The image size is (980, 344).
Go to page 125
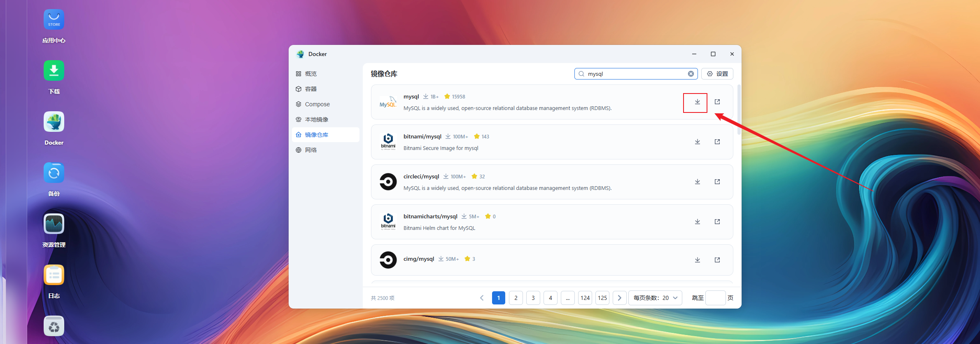click(602, 298)
